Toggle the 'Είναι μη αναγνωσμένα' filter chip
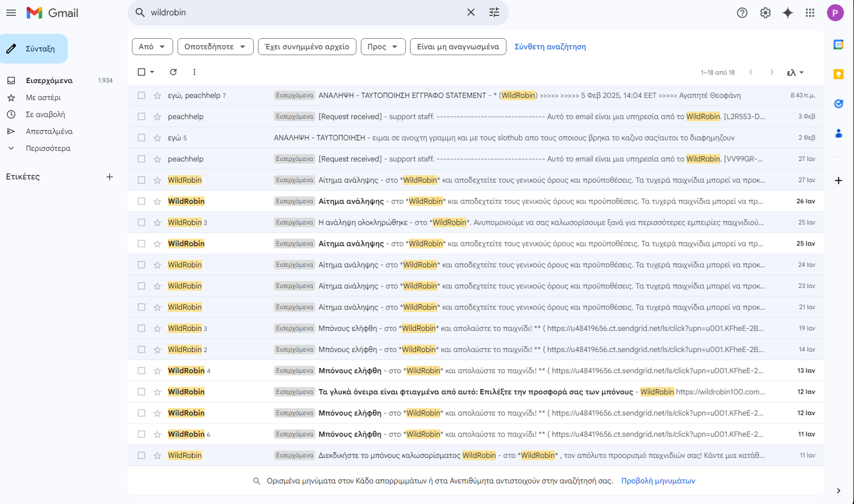854x504 pixels. [x=458, y=47]
